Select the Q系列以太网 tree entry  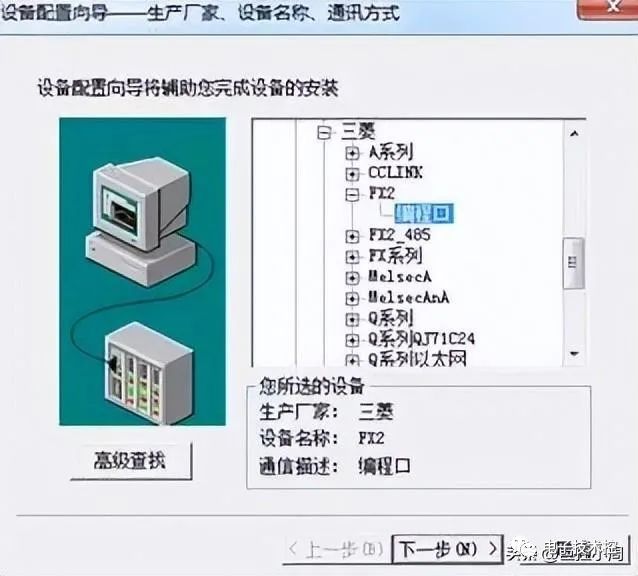pos(417,359)
